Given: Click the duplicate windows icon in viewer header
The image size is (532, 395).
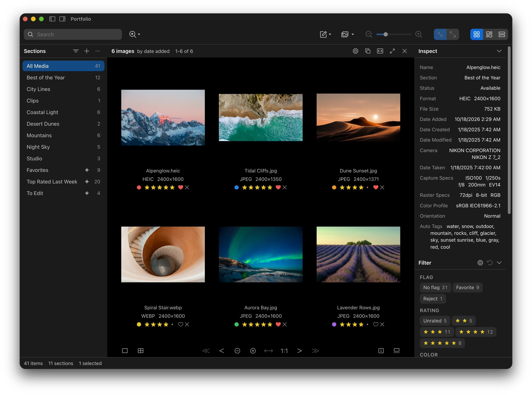Looking at the screenshot, I should 368,51.
